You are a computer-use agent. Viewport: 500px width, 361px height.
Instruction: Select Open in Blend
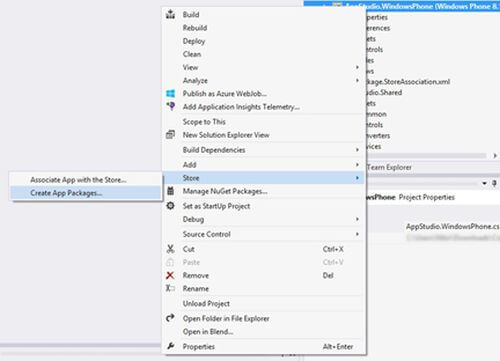coord(208,332)
